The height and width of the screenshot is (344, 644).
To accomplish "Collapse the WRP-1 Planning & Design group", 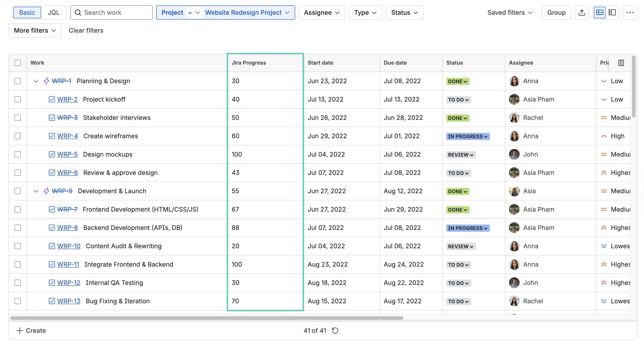I will coord(36,81).
